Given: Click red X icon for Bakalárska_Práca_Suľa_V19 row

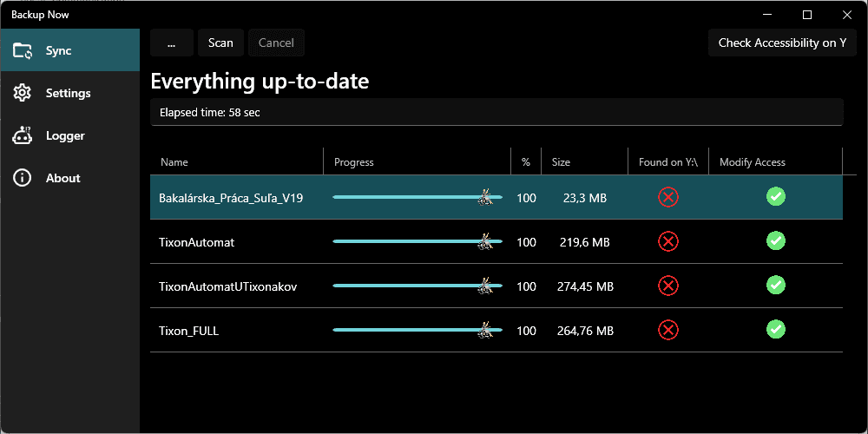Looking at the screenshot, I should (668, 197).
